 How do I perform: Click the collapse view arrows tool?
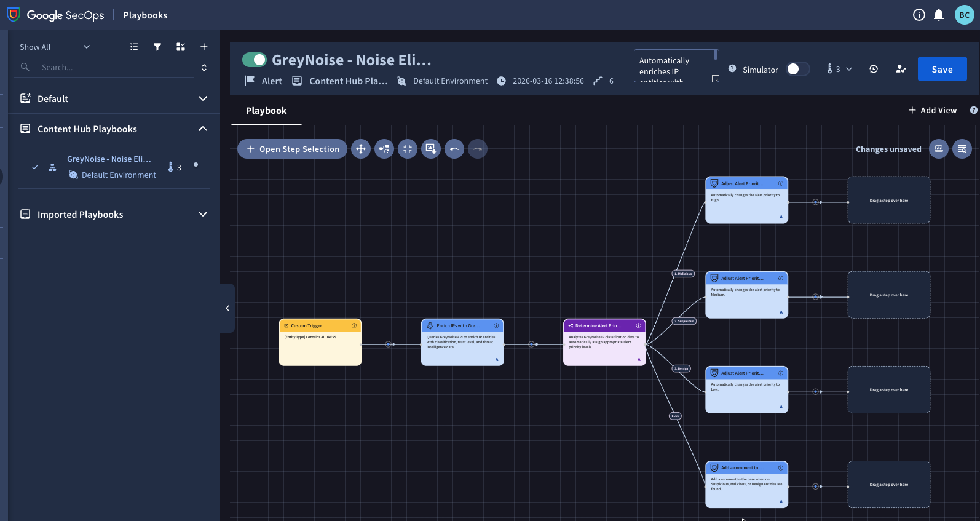[408, 149]
